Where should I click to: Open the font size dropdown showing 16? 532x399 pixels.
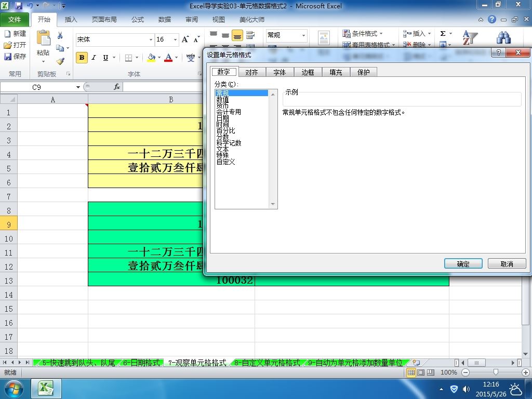[x=175, y=39]
